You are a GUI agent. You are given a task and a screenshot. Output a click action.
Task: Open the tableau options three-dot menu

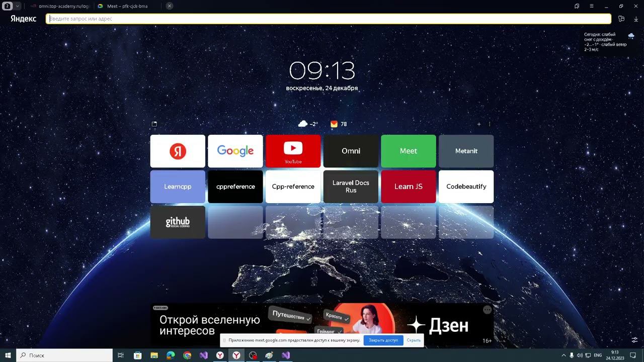[x=490, y=124]
